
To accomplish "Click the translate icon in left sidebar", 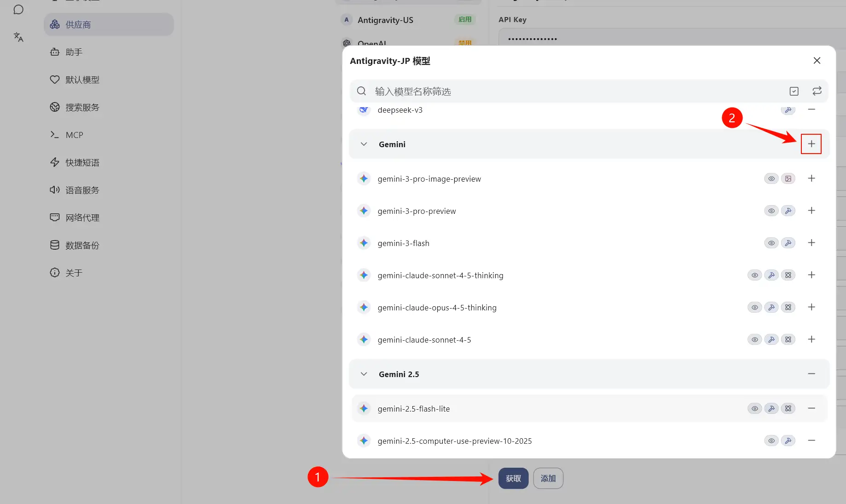I will [x=18, y=37].
